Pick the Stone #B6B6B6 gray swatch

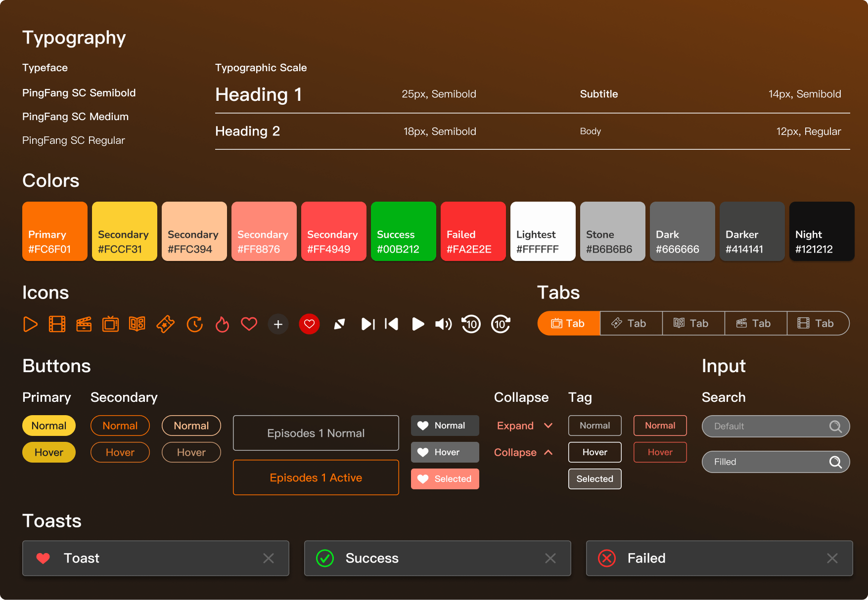(x=613, y=231)
